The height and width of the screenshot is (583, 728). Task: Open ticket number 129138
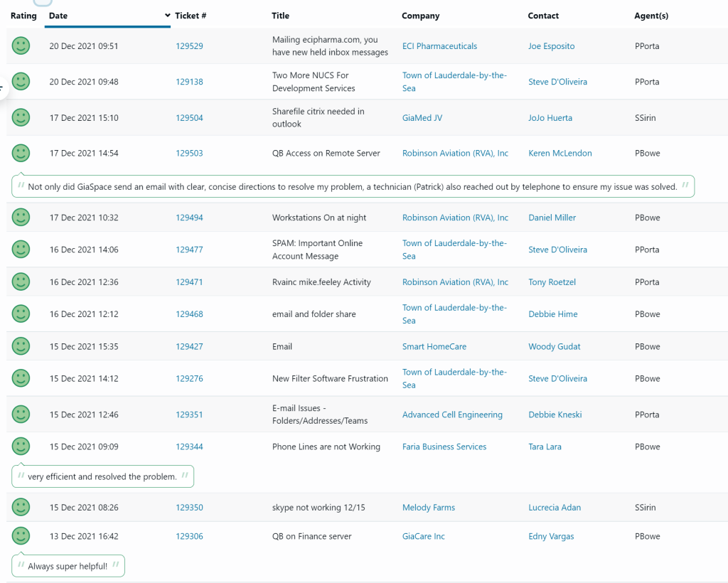point(189,82)
